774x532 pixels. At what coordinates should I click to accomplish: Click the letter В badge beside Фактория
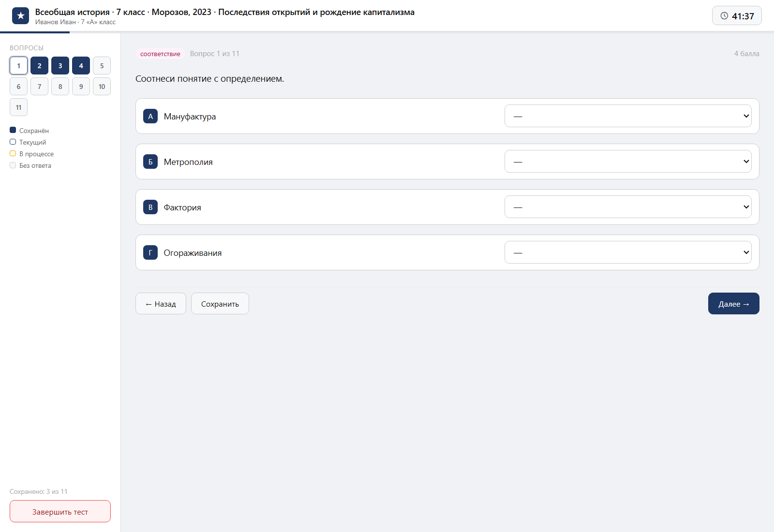point(150,207)
